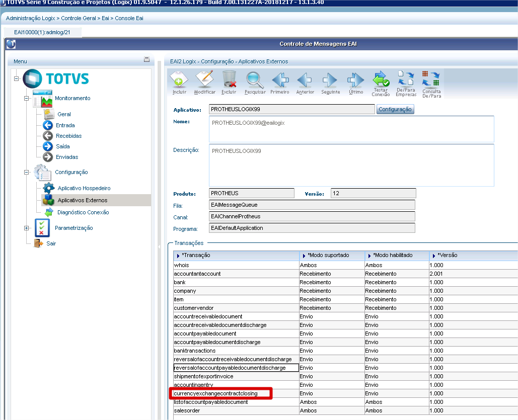
Task: Collapse the Menu panel
Action: click(146, 59)
